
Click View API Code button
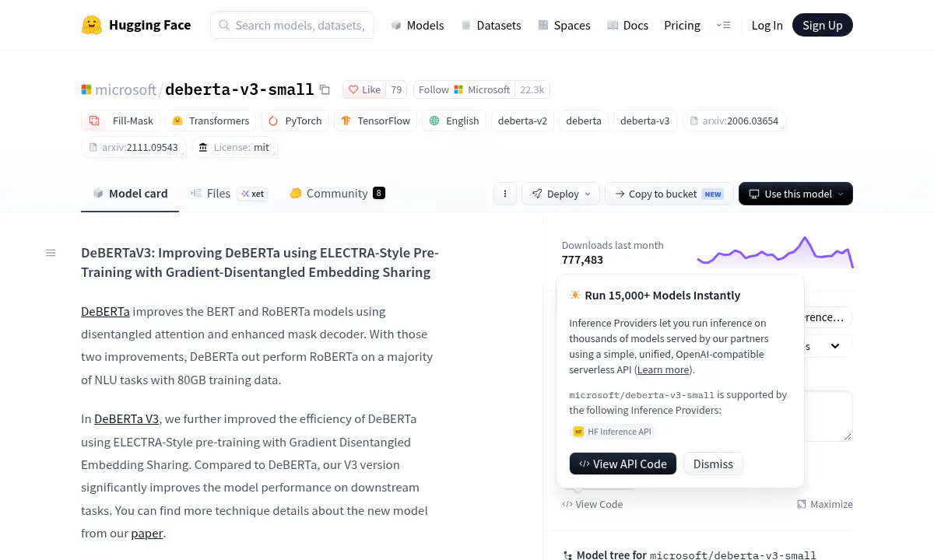(623, 464)
